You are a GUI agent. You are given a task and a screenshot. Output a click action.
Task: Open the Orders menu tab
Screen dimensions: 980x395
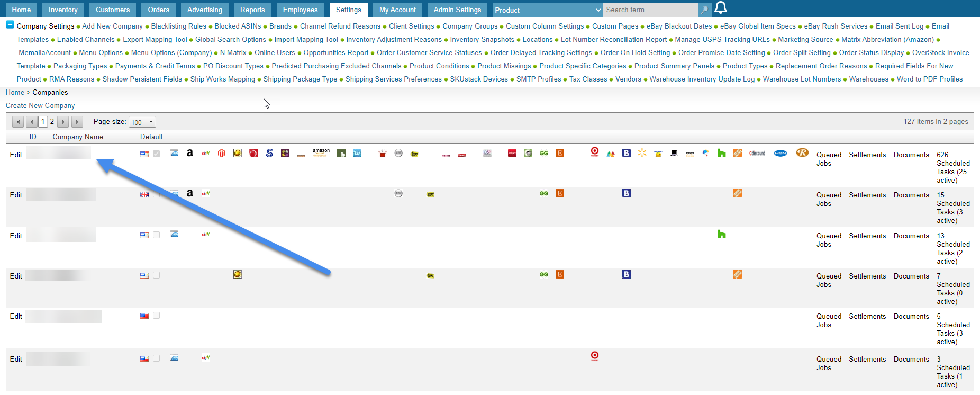159,10
